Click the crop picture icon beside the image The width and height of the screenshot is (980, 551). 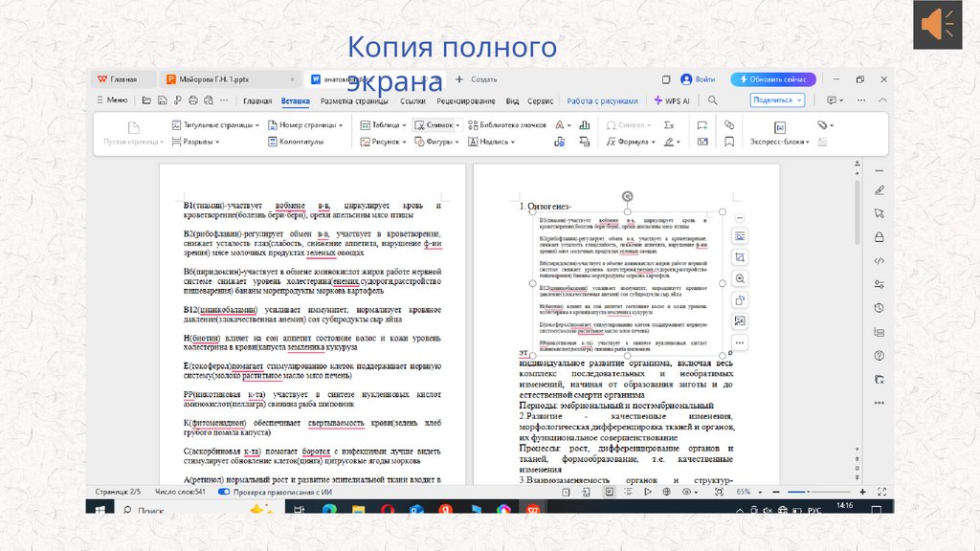click(740, 257)
